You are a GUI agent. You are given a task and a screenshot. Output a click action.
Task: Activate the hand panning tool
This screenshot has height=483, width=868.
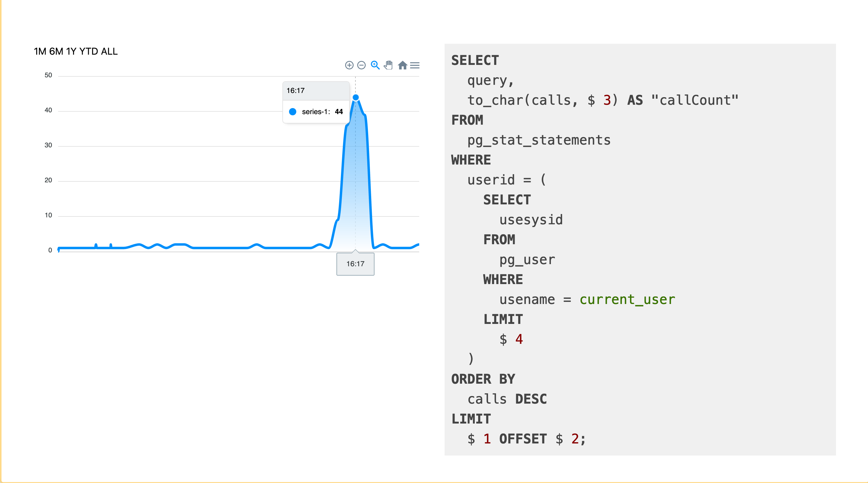(388, 65)
